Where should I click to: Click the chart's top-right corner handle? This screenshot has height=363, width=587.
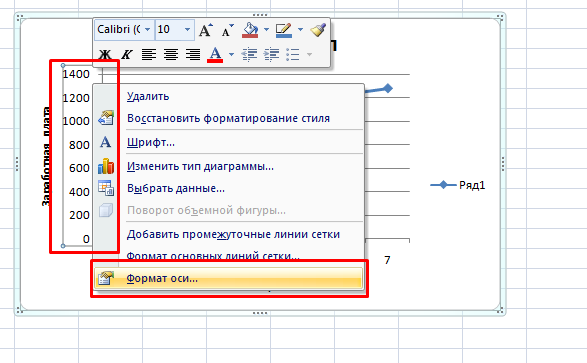tap(500, 17)
